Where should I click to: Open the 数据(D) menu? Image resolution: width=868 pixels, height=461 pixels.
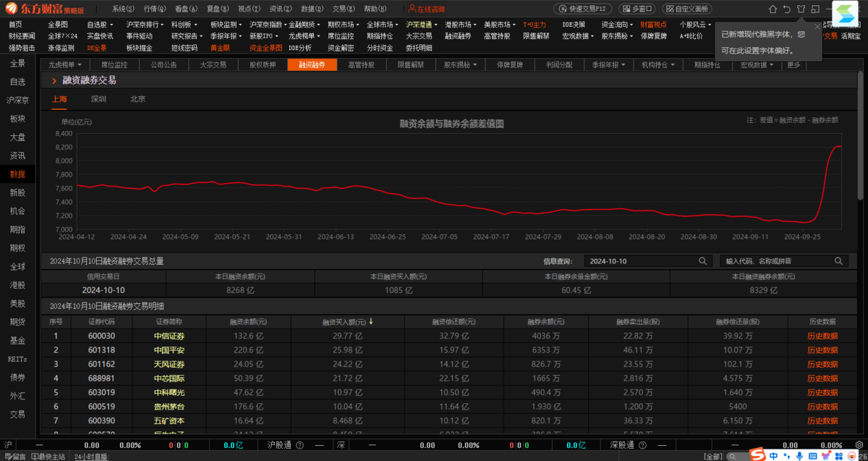point(312,9)
